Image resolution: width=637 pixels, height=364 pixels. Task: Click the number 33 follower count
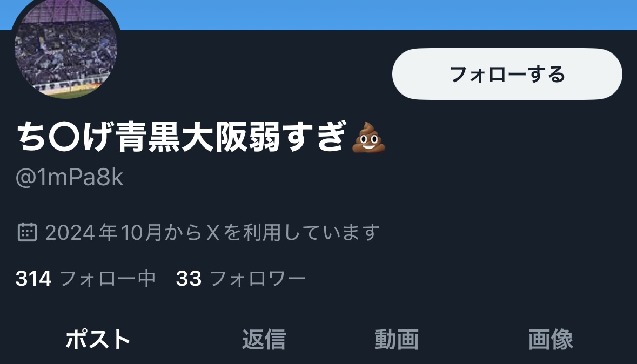(x=189, y=279)
